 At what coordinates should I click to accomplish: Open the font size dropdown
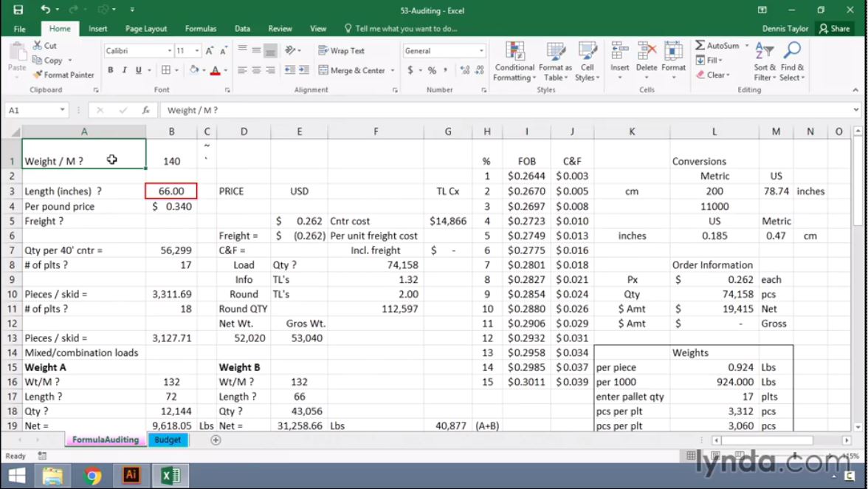[x=196, y=50]
